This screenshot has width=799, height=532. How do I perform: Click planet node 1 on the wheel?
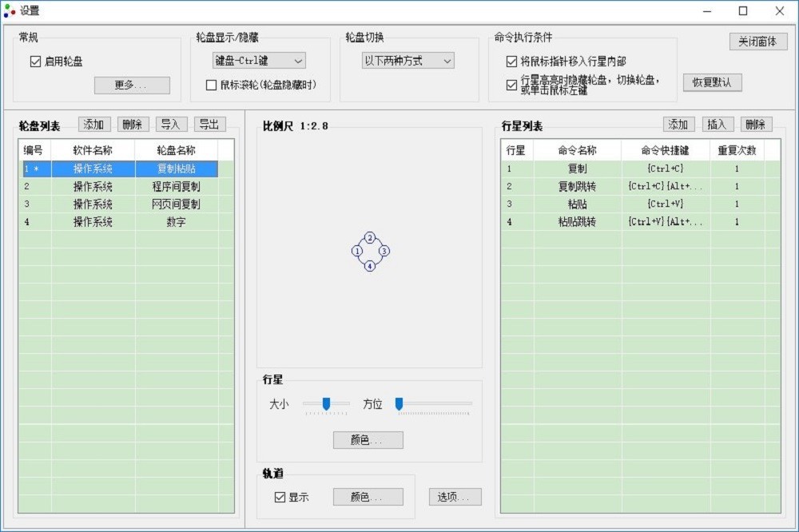357,252
